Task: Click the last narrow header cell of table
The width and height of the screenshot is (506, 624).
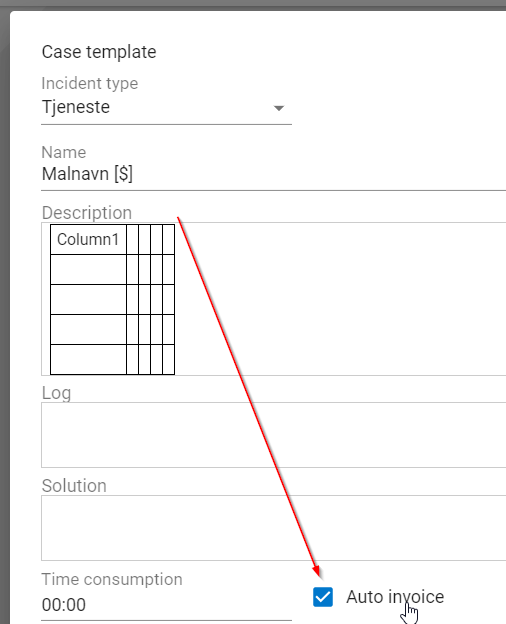Action: tap(169, 240)
